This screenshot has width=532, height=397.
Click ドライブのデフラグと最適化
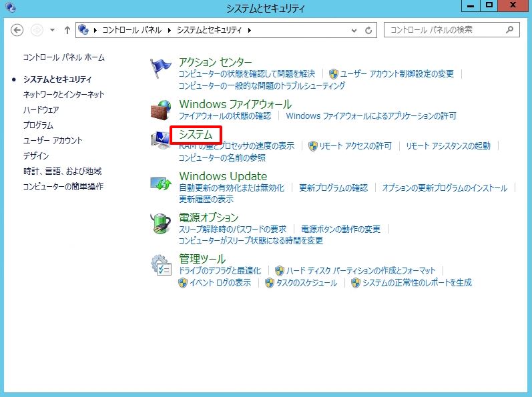[220, 270]
